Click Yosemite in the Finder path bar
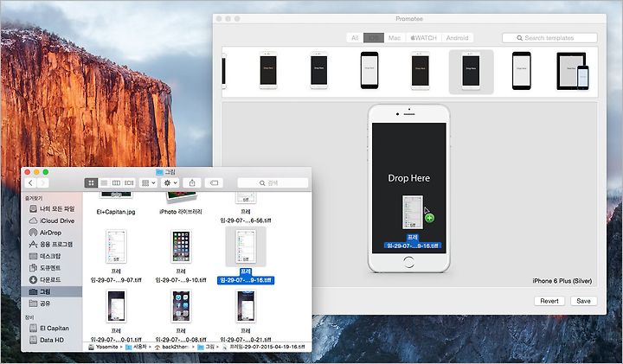The image size is (623, 364). click(103, 347)
